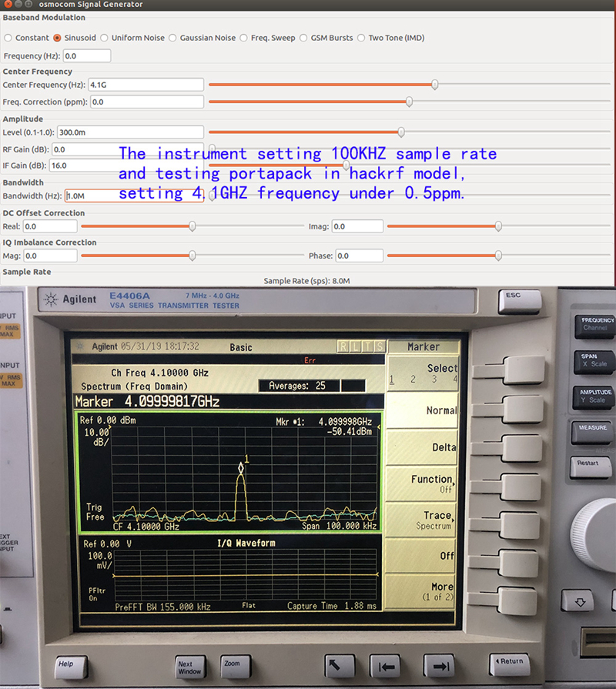Select the Constant modulation radio button
The image size is (616, 689).
(8, 38)
